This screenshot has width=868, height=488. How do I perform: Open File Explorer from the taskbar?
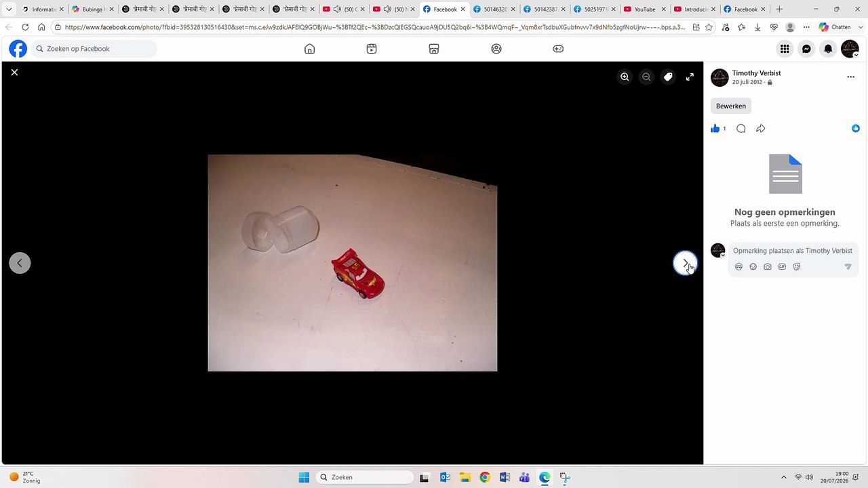[x=465, y=477]
